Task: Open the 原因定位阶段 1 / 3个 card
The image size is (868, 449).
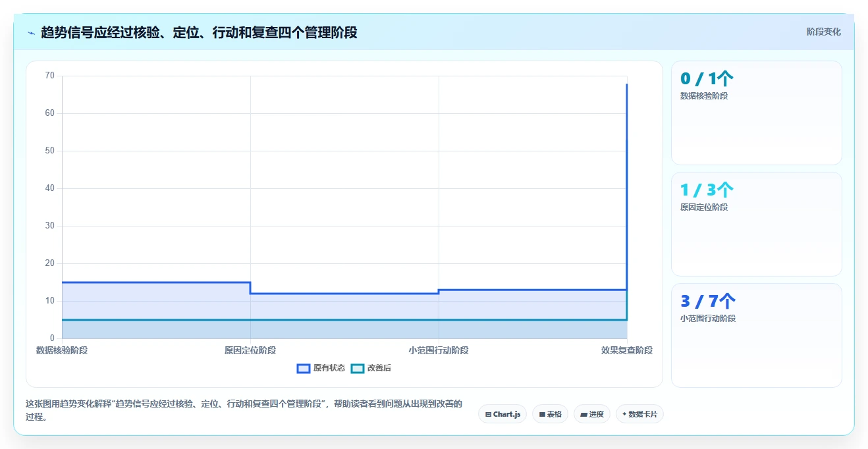Action: (756, 224)
